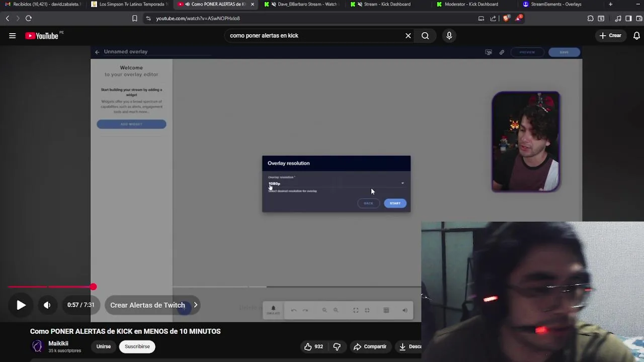Reload the current page
This screenshot has height=362, width=644.
29,18
